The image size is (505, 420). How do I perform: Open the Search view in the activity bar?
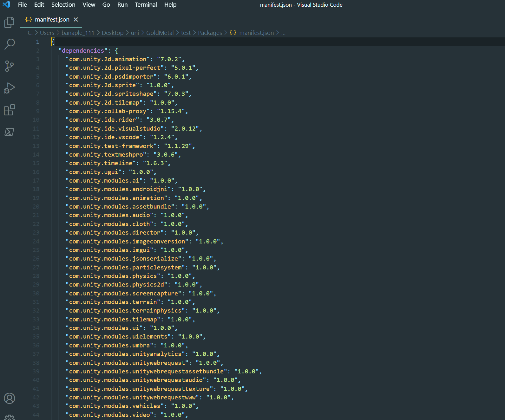10,44
